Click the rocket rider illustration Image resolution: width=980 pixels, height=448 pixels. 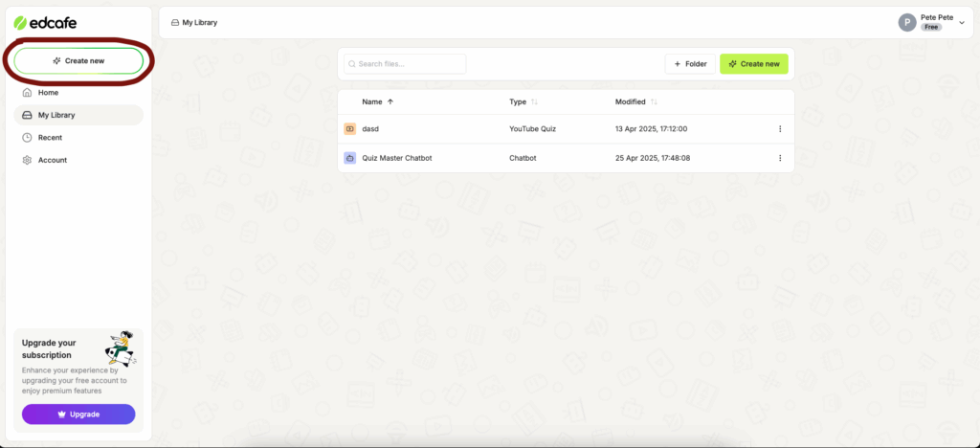(x=121, y=348)
